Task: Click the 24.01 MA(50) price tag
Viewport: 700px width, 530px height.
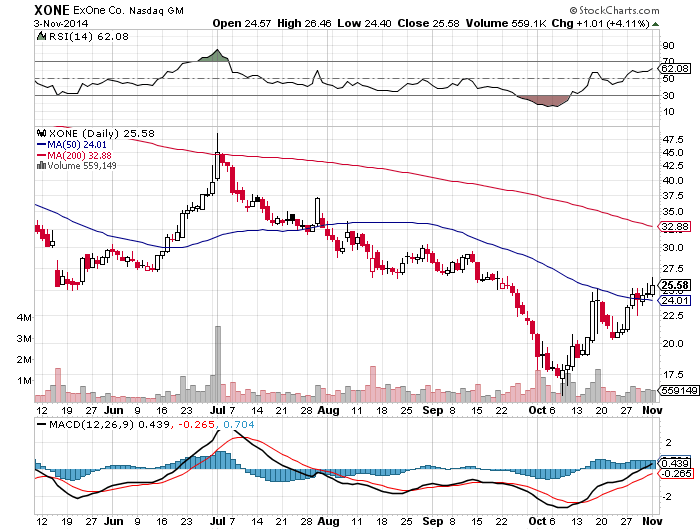Action: [x=675, y=300]
